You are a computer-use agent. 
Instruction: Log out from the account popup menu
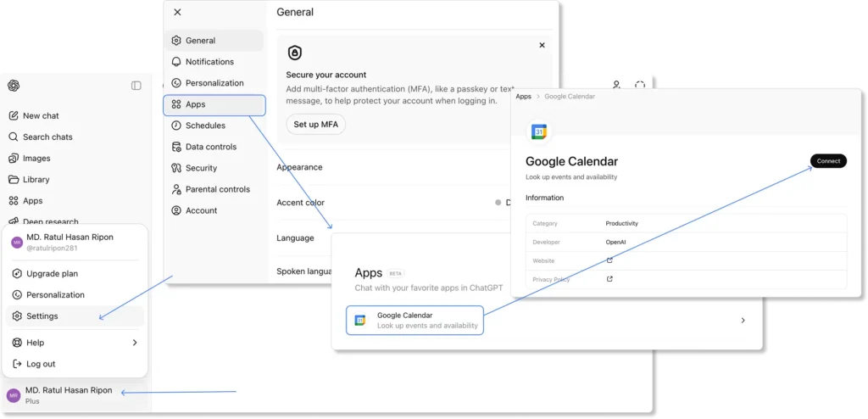(75, 364)
